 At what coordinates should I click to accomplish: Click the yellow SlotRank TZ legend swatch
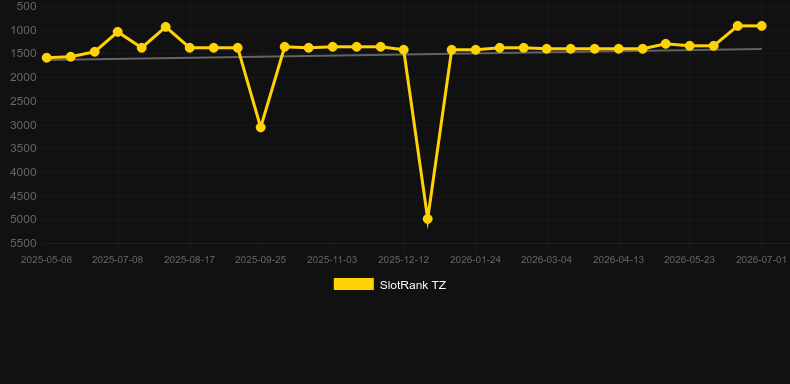(354, 284)
